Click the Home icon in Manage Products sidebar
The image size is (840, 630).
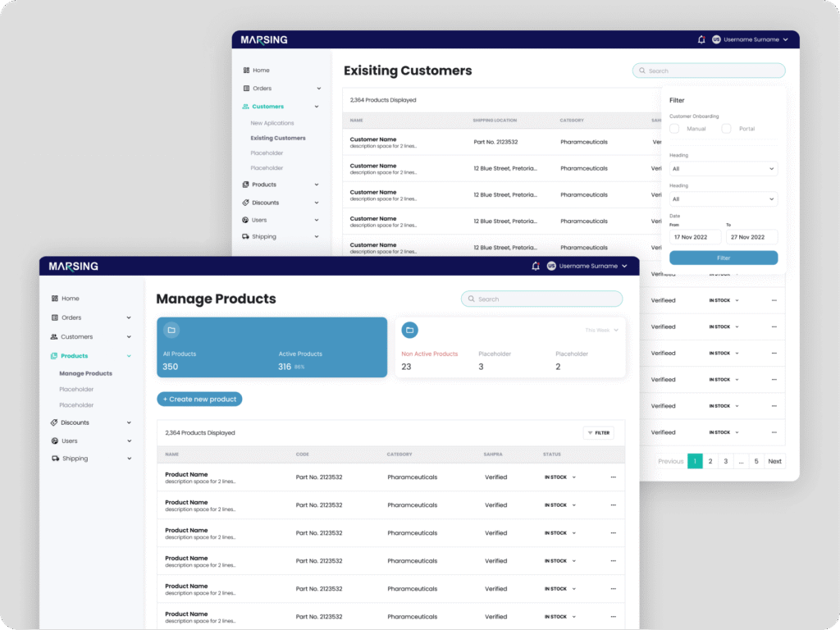coord(54,299)
